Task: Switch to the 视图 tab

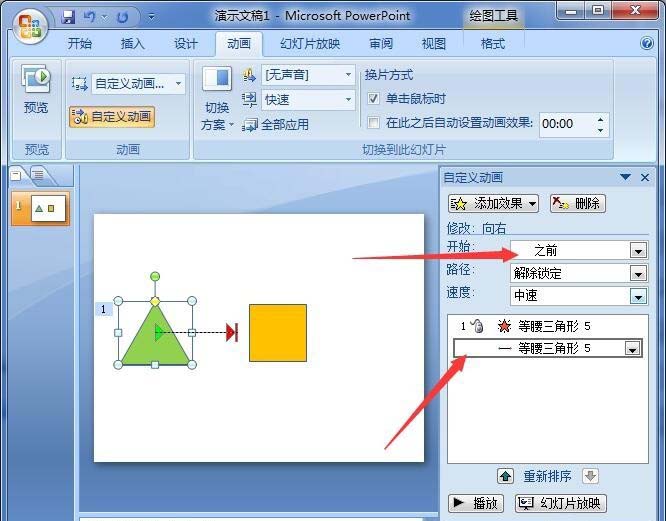Action: tap(433, 43)
